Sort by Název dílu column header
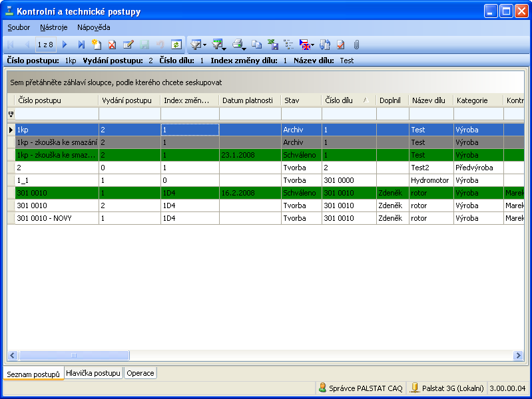 [431, 100]
